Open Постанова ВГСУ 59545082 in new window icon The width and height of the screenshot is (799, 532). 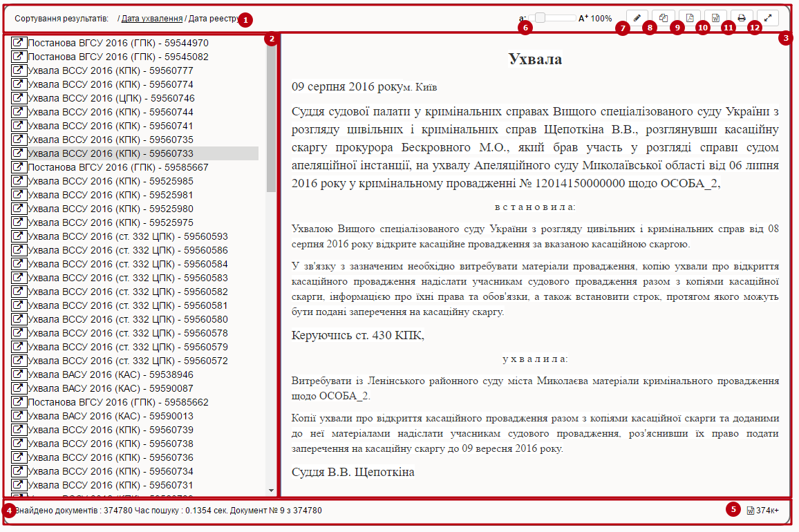pos(19,57)
